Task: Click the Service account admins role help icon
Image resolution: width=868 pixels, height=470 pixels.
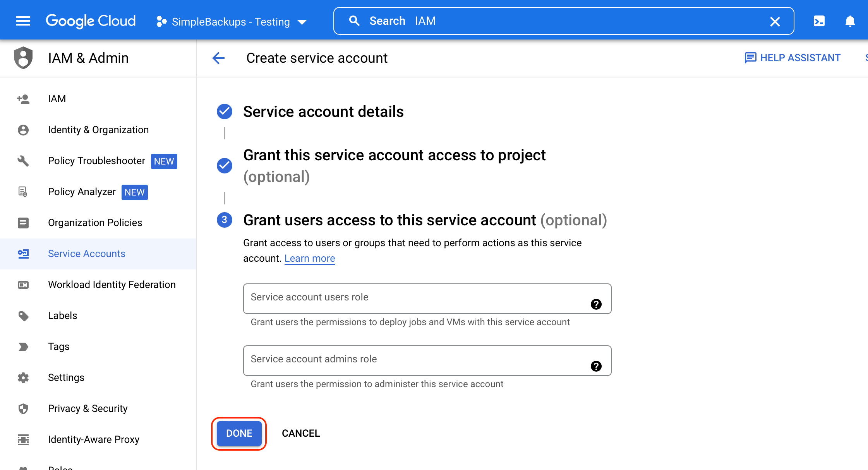Action: 596,366
